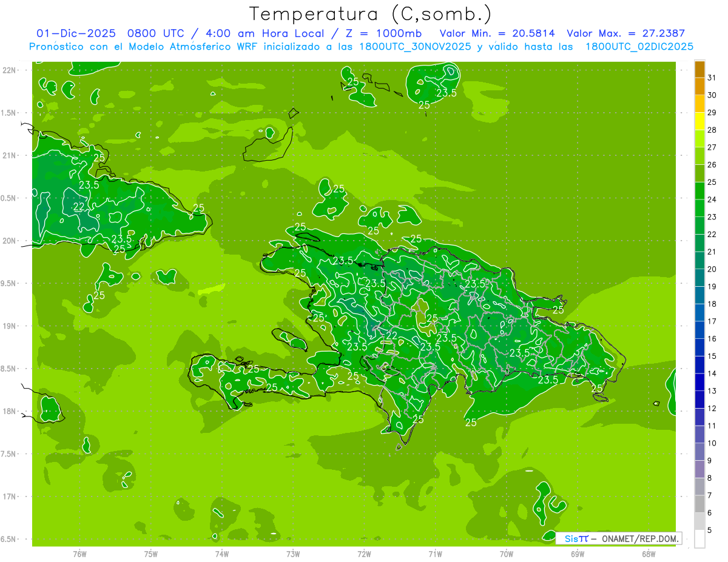The width and height of the screenshot is (728, 562).
Task: Pick the white swatch at color scale bottom
Action: 699,539
